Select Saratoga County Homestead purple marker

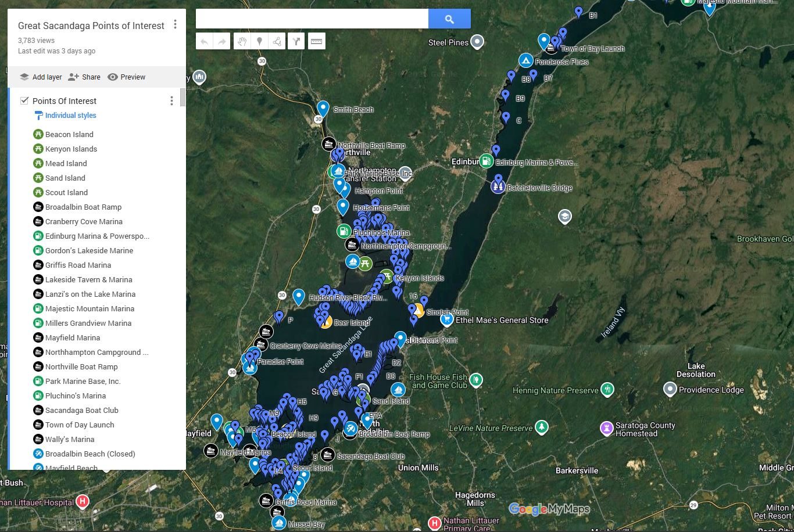pyautogui.click(x=607, y=429)
